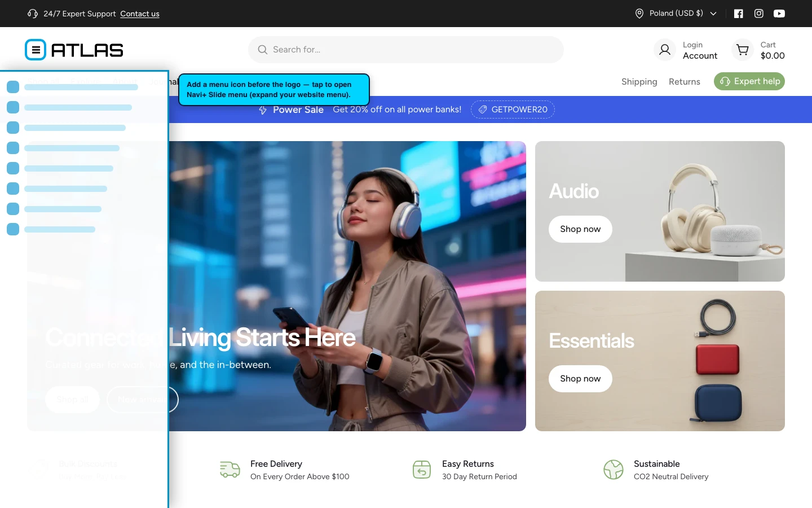Screen dimensions: 812x508
Task: Click the Login Account text
Action: [700, 50]
